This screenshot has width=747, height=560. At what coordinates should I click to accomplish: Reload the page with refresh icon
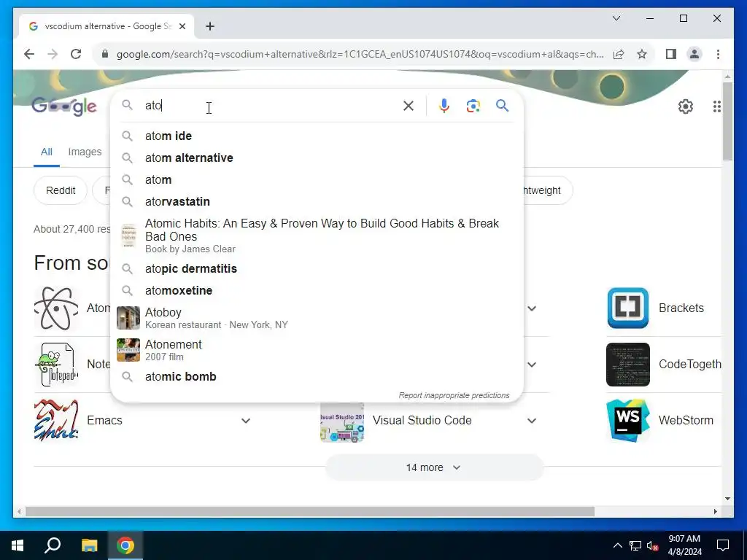coord(76,54)
